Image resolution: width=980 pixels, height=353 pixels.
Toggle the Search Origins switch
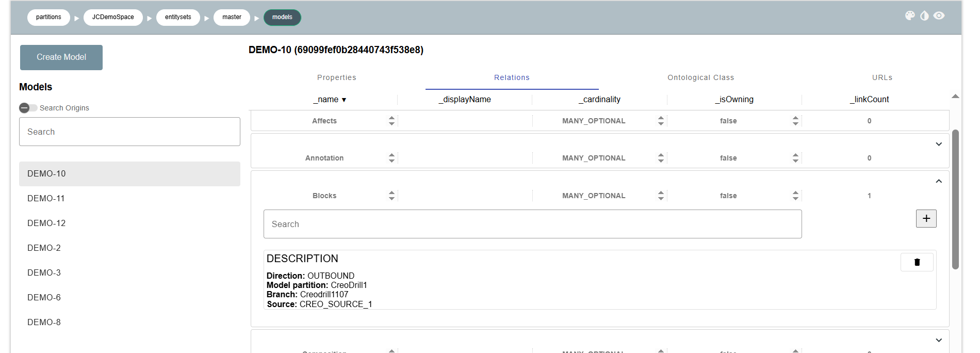[x=28, y=108]
